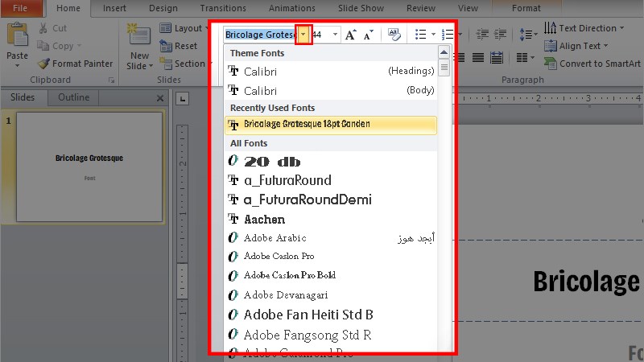
Task: Click the font list scroll up arrow
Action: 444,52
